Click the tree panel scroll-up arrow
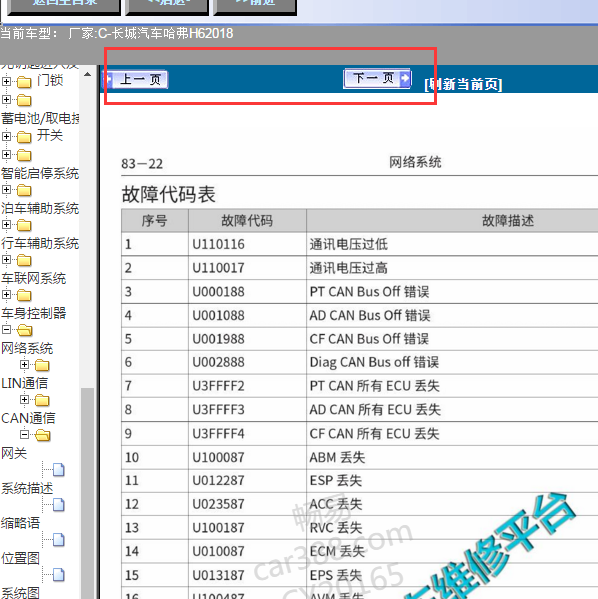 pos(88,74)
